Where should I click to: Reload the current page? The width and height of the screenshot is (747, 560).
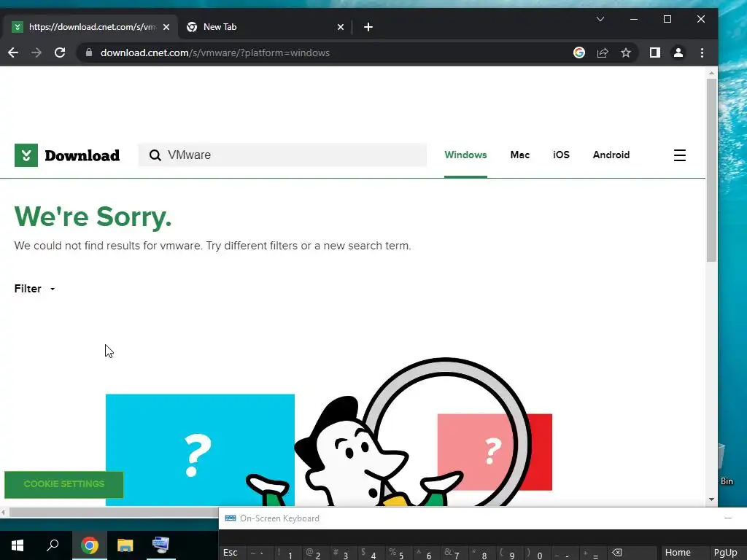tap(60, 52)
